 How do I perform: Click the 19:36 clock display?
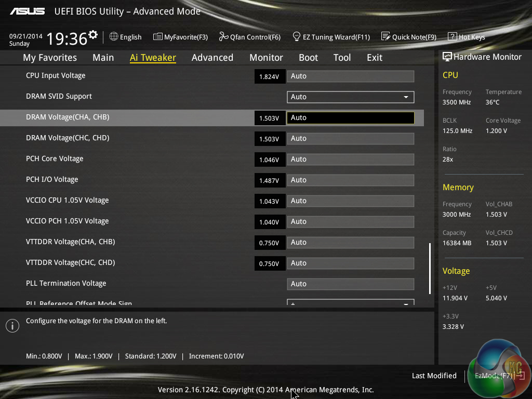67,38
